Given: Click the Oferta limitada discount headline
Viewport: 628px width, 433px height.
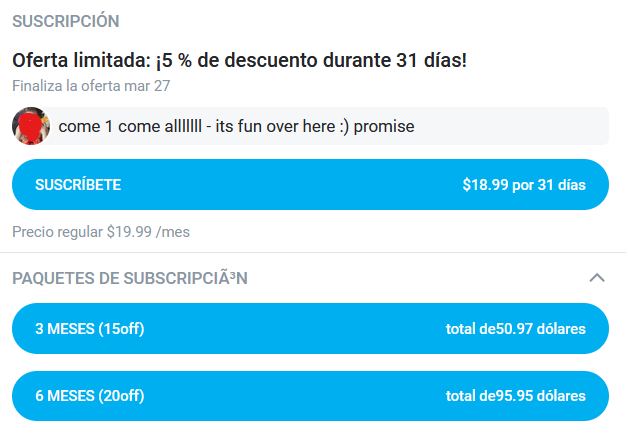Looking at the screenshot, I should [240, 60].
